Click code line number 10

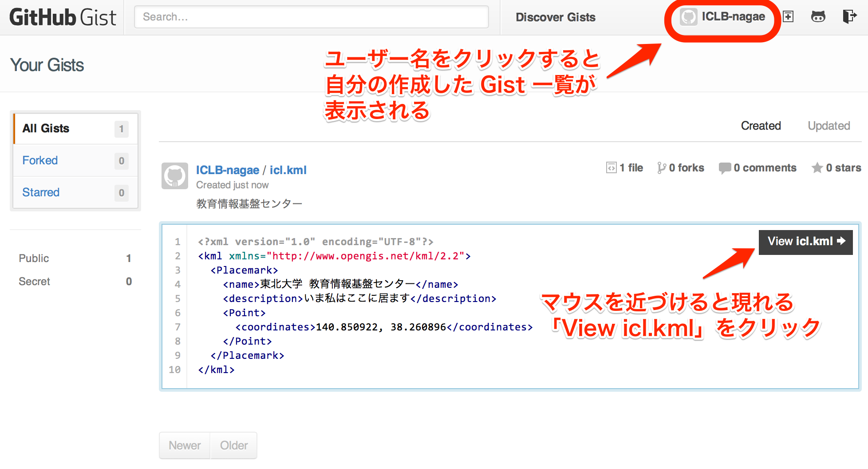point(174,370)
